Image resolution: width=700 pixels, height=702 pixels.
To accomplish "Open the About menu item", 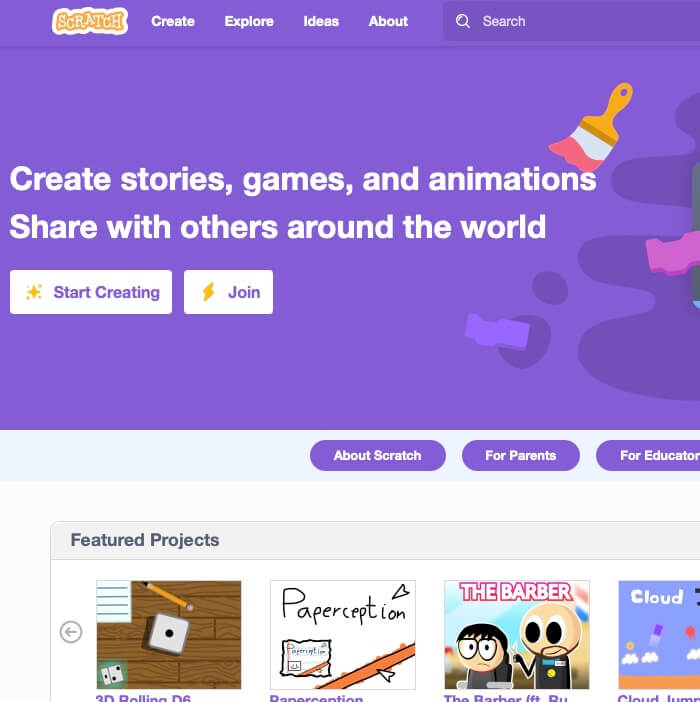I will [x=388, y=21].
